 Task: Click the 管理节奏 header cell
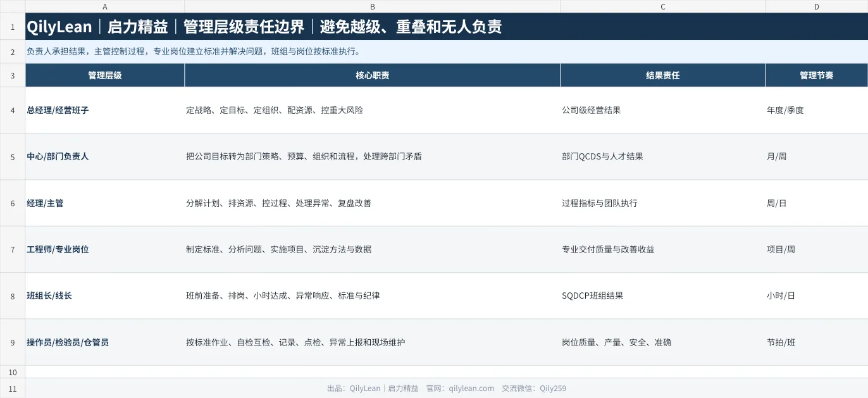[x=817, y=75]
